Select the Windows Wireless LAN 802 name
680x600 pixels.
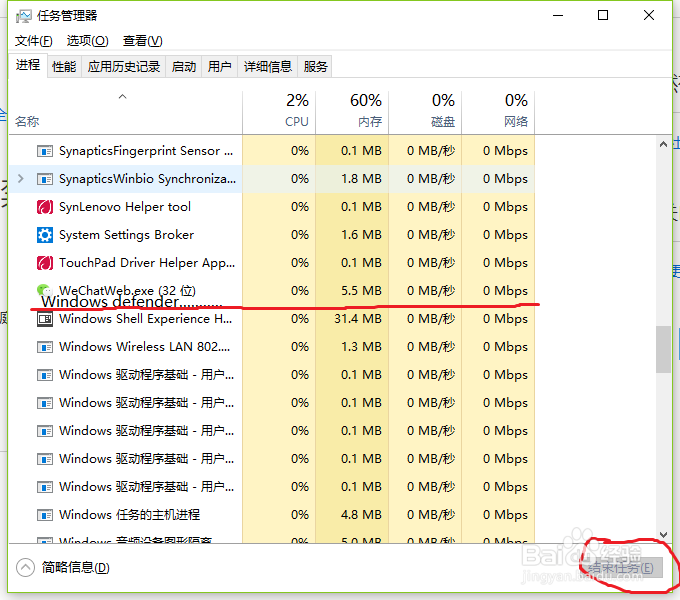[144, 347]
